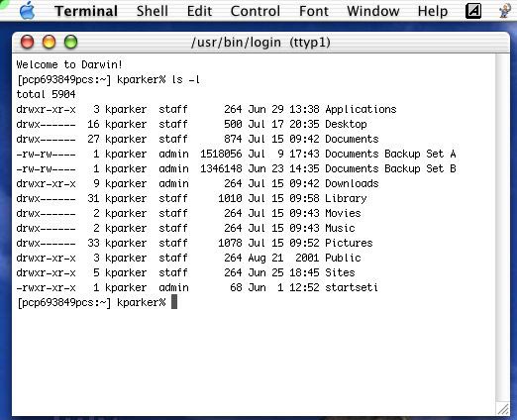
Task: Click the resize grip at window corner
Action: pyautogui.click(x=503, y=409)
